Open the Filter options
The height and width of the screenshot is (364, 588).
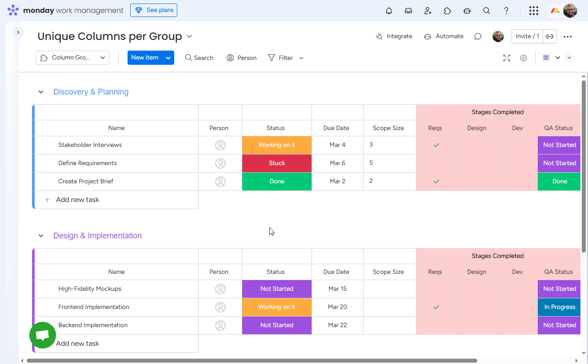(x=281, y=58)
